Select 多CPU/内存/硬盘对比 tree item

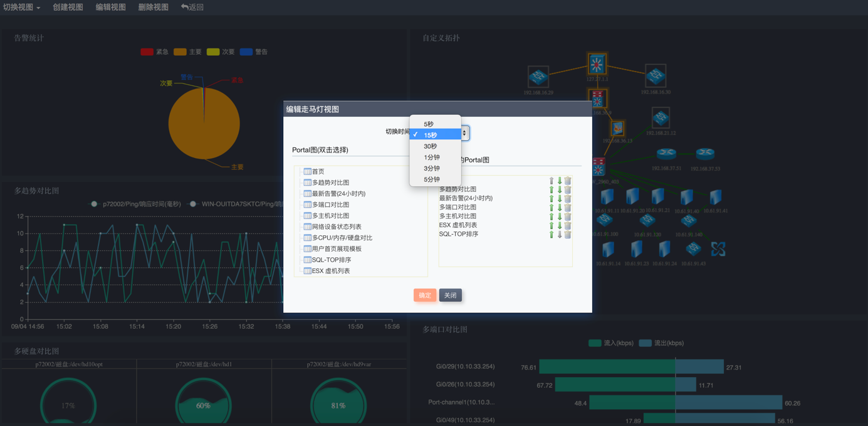(342, 238)
